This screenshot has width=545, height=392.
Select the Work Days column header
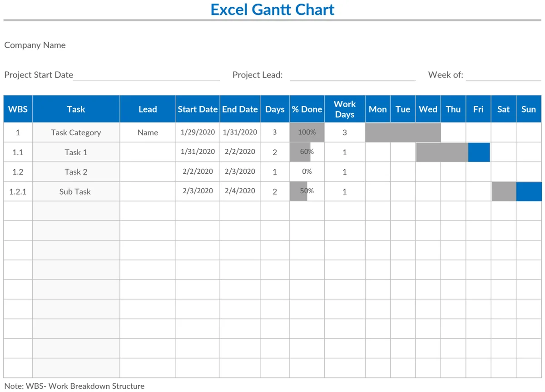[x=345, y=109]
